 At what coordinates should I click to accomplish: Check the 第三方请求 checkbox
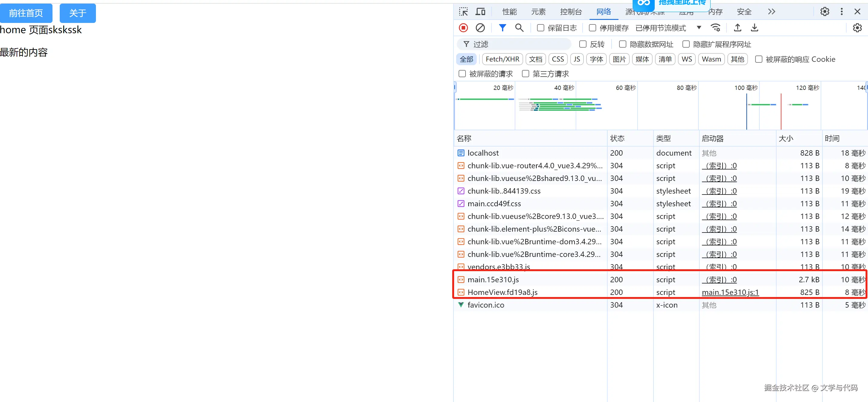(x=525, y=74)
